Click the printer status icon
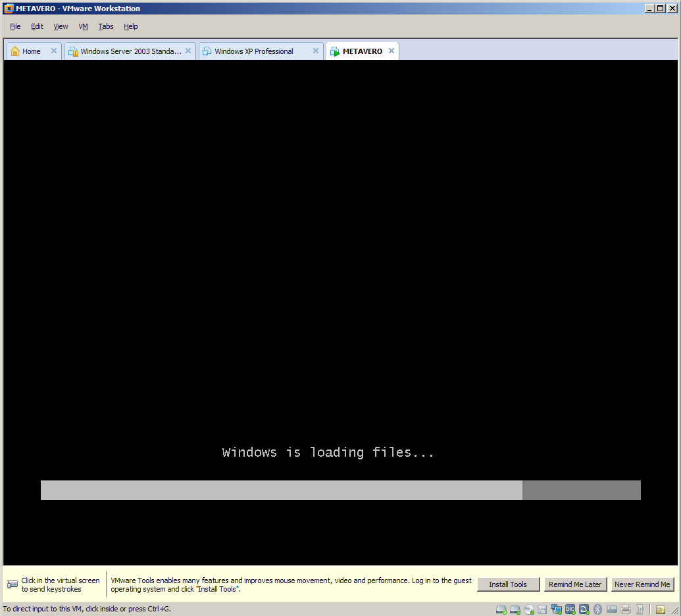Image resolution: width=681 pixels, height=616 pixels. pos(626,609)
